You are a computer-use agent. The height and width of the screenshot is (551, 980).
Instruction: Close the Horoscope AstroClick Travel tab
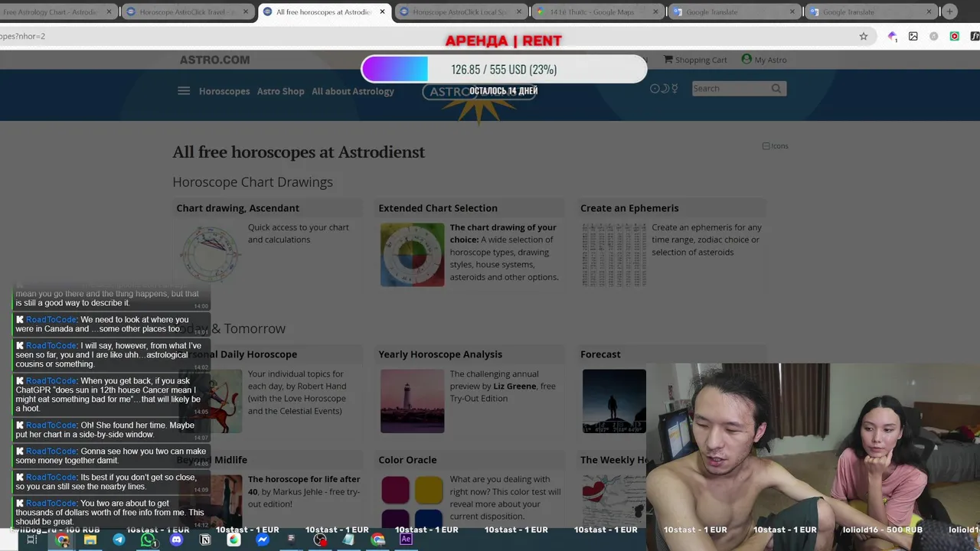pos(245,11)
